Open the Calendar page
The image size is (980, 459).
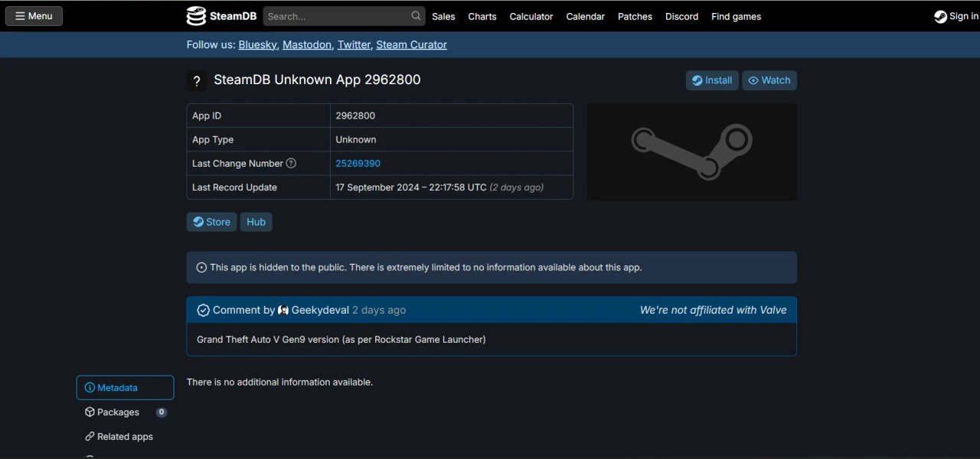[x=586, y=16]
